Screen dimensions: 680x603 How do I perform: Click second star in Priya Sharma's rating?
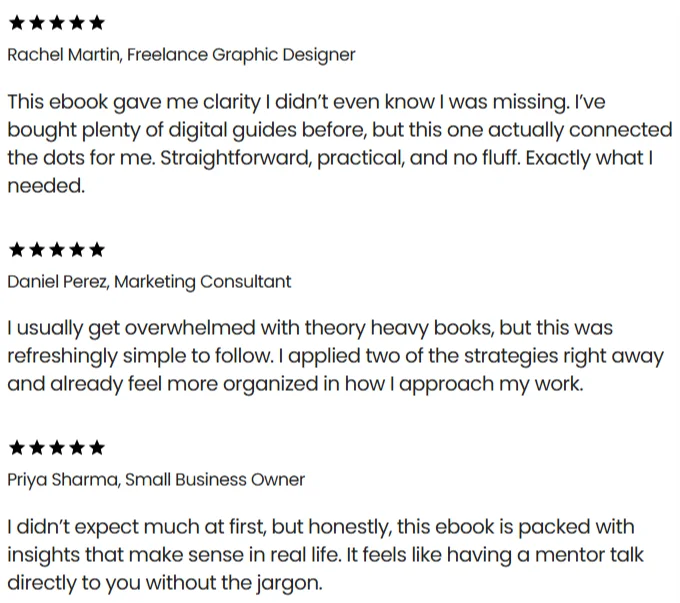coord(36,448)
